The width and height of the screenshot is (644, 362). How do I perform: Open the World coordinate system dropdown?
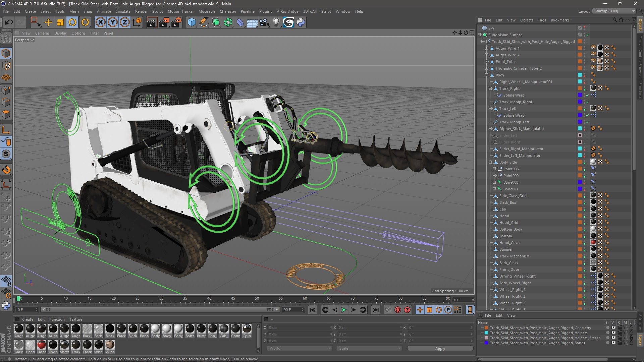pyautogui.click(x=300, y=348)
